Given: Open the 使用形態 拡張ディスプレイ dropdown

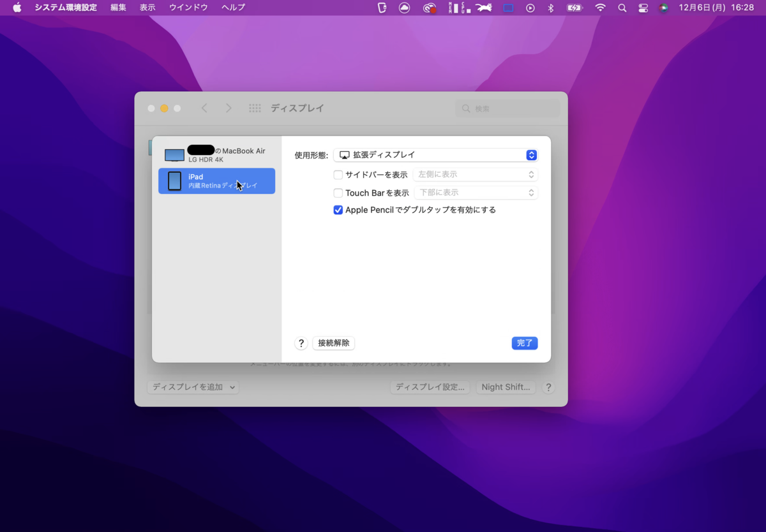Looking at the screenshot, I should (435, 155).
